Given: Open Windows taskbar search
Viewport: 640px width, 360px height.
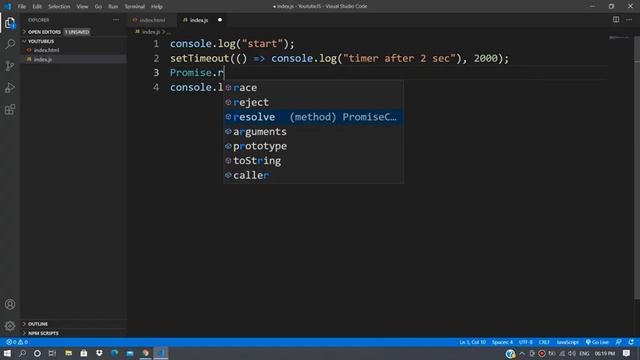Looking at the screenshot, I should pos(22,353).
